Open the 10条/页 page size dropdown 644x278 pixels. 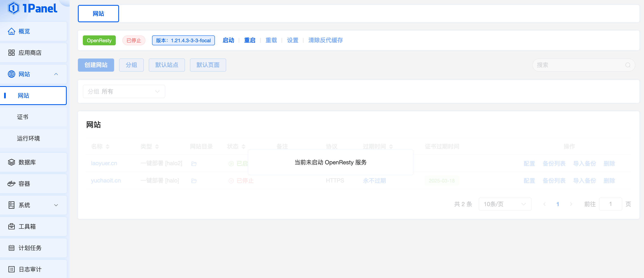coord(505,204)
